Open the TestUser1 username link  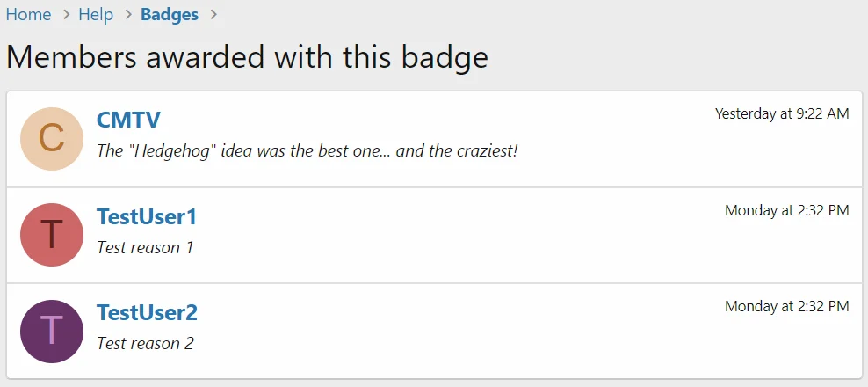click(147, 216)
